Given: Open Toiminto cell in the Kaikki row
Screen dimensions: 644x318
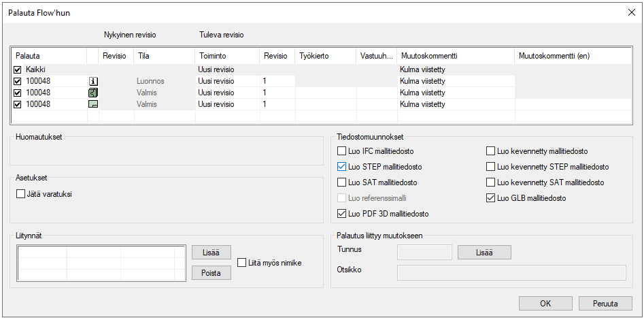Looking at the screenshot, I should (x=227, y=69).
